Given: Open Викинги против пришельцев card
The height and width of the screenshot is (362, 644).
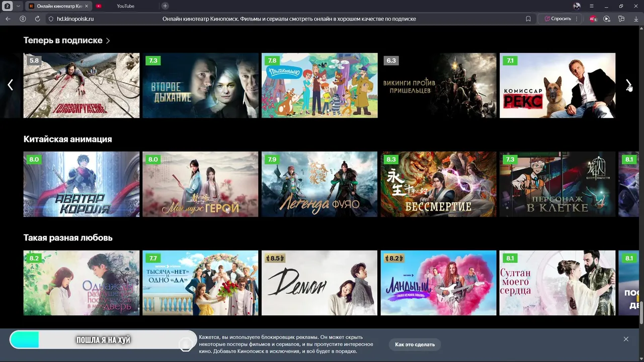Looking at the screenshot, I should pyautogui.click(x=439, y=85).
